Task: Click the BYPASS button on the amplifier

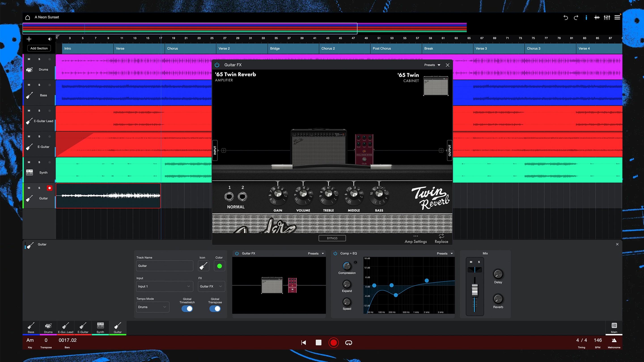Action: [x=332, y=238]
